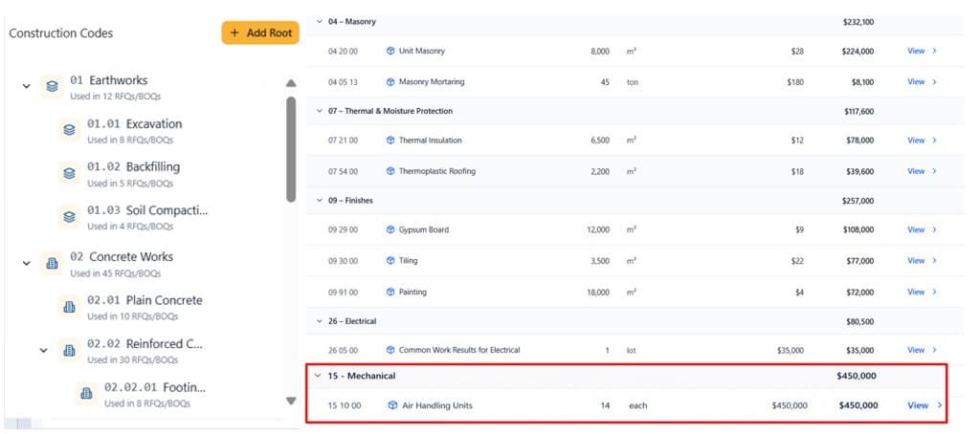The width and height of the screenshot is (980, 434).
Task: Click the construction codes scrollbar thumb
Action: [291, 149]
